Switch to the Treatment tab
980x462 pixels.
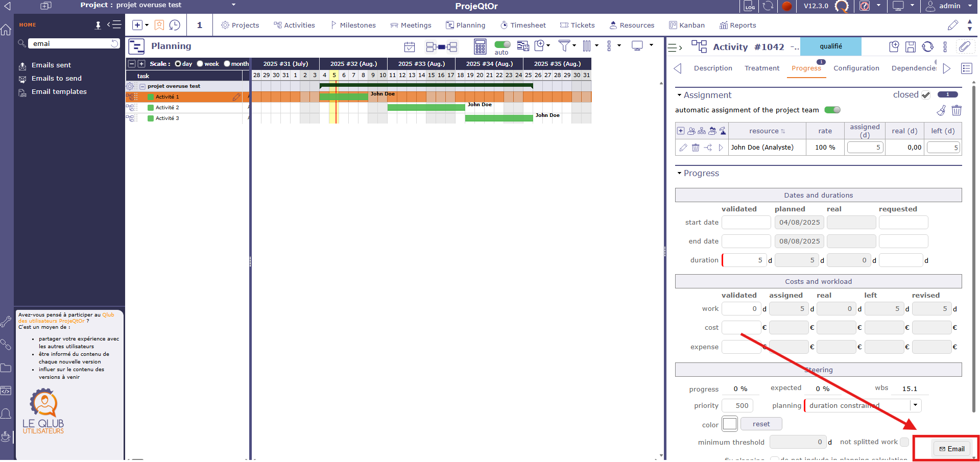[761, 68]
